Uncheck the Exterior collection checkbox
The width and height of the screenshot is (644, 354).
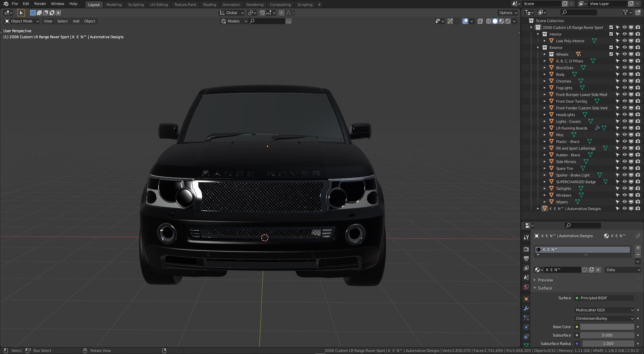click(x=611, y=47)
